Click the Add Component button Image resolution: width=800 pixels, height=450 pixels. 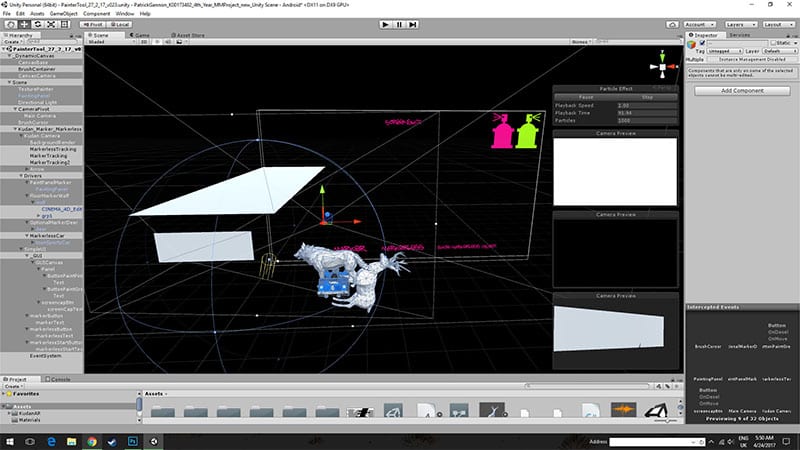742,91
